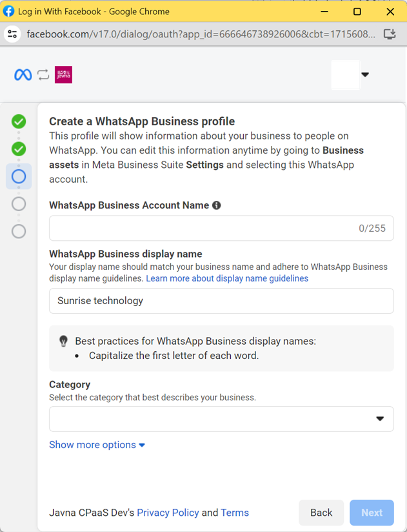Select the last step circle in sidebar
This screenshot has width=407, height=532.
tap(18, 231)
